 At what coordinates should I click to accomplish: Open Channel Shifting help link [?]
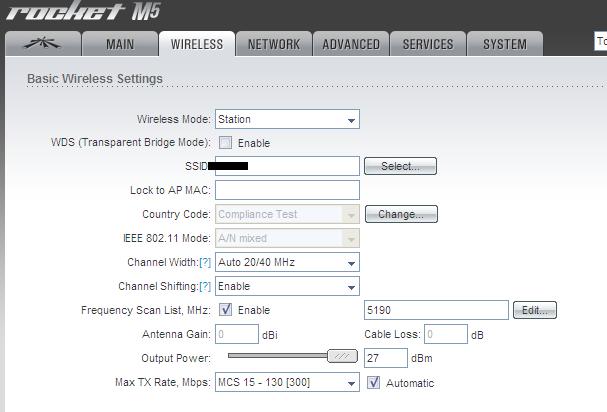point(205,286)
